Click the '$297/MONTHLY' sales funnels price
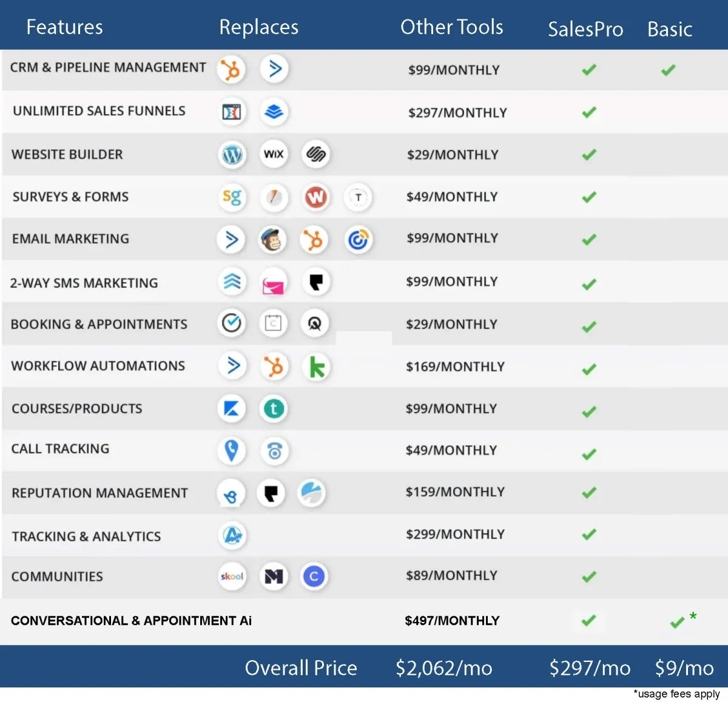The width and height of the screenshot is (728, 702). coord(457,113)
